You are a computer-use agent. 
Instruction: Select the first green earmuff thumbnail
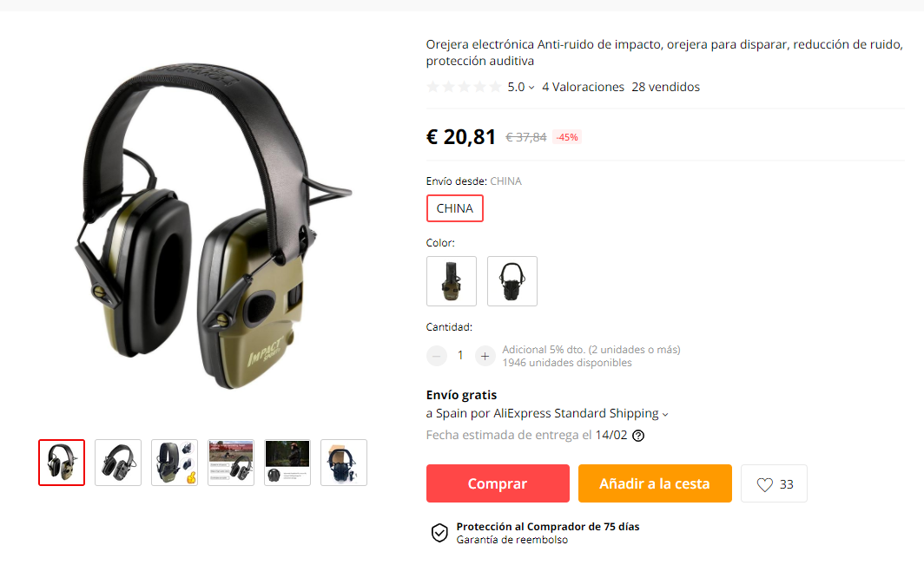tap(62, 463)
